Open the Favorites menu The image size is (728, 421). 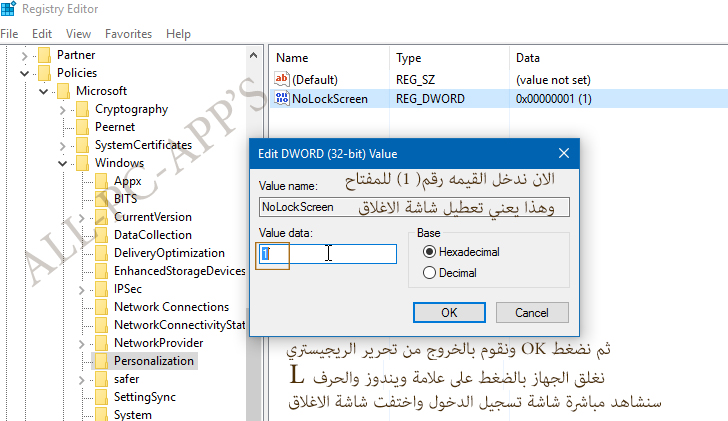128,33
